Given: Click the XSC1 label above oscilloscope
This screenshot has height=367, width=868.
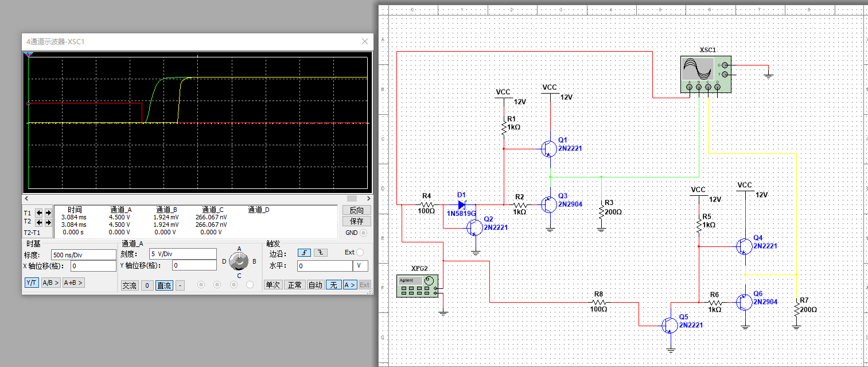Looking at the screenshot, I should coord(707,50).
